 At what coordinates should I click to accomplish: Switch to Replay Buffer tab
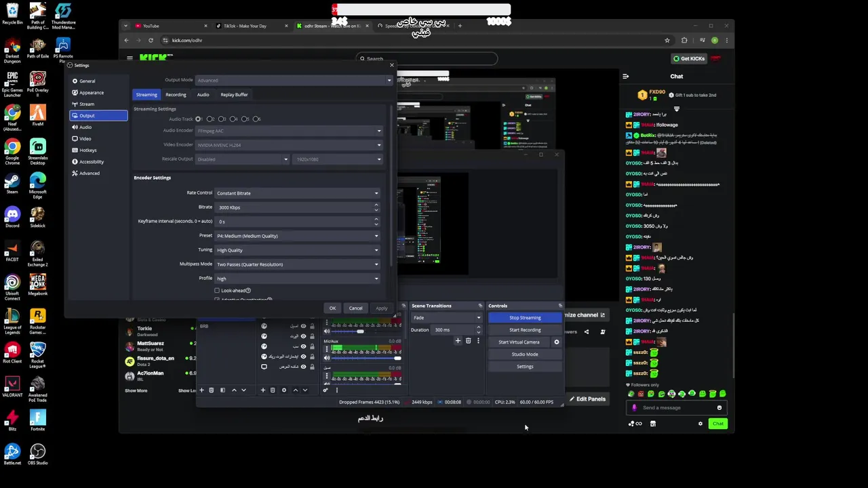234,94
